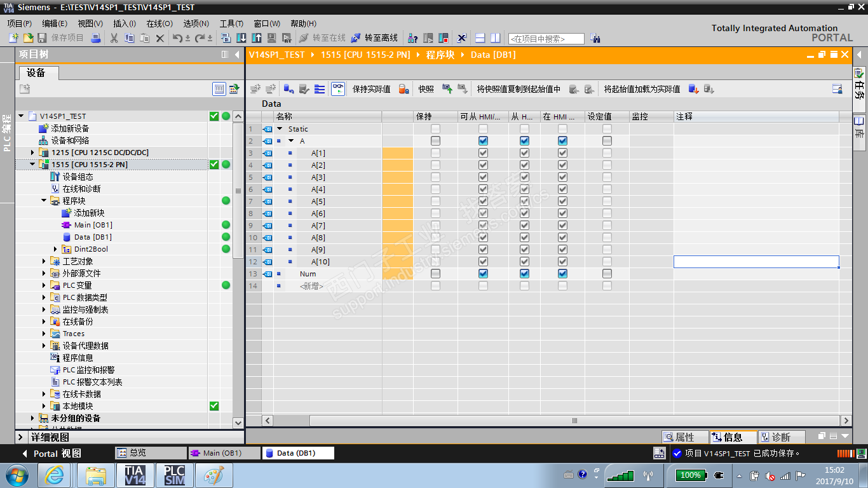Click the project search input field
This screenshot has width=868, height=488.
546,39
